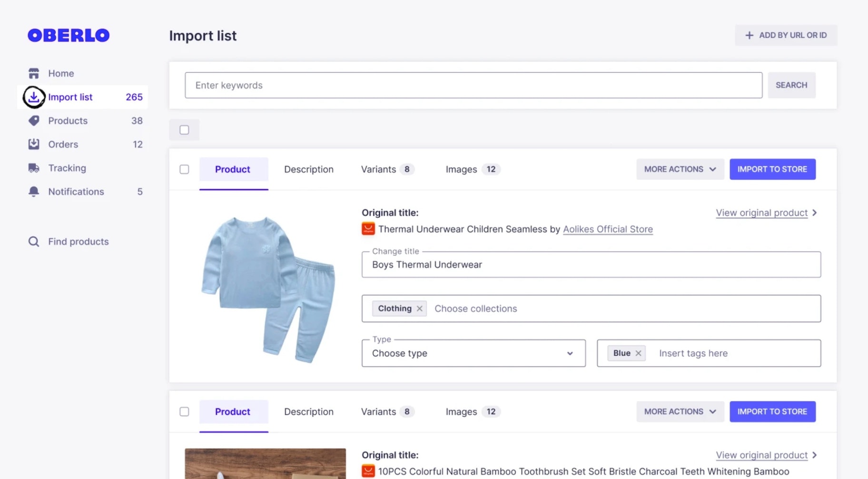The width and height of the screenshot is (868, 479).
Task: Expand More Actions for thermal underwear
Action: [680, 169]
